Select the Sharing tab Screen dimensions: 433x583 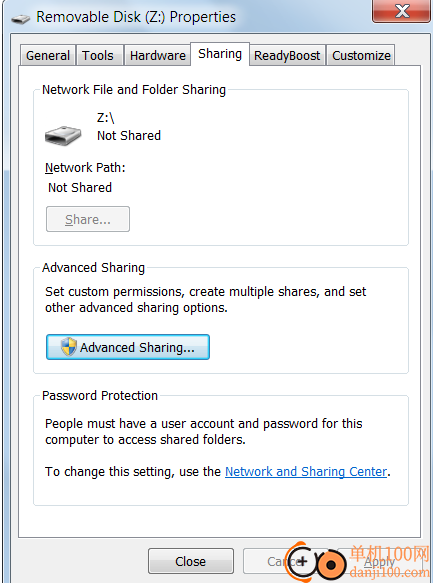click(x=220, y=54)
